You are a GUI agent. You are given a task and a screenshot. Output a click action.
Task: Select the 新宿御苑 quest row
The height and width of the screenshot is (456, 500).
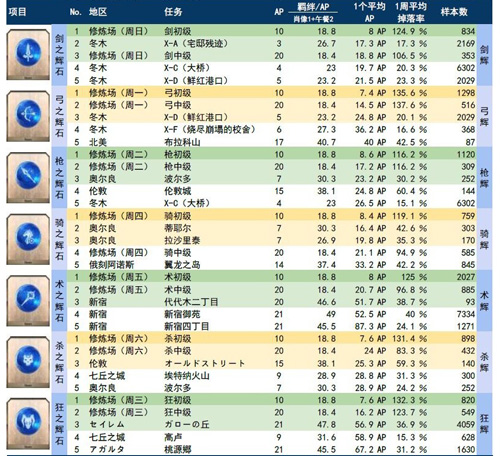click(272, 314)
